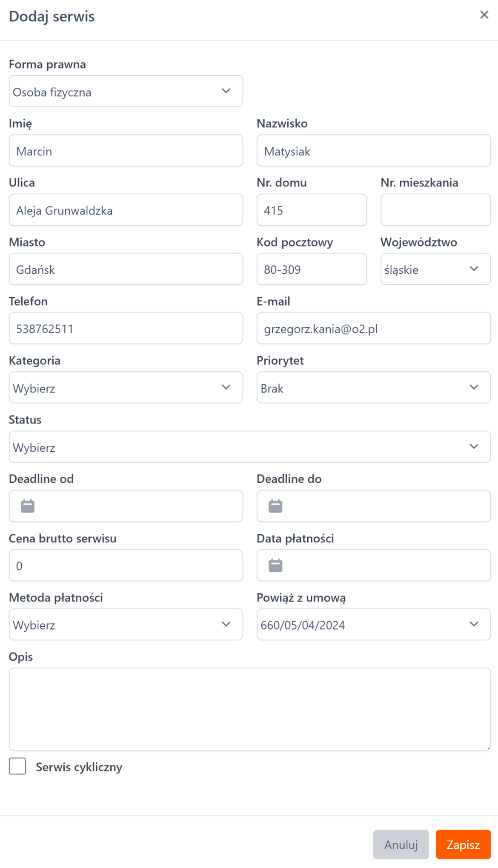Open the Status dropdown
The height and width of the screenshot is (868, 498).
pos(249,447)
